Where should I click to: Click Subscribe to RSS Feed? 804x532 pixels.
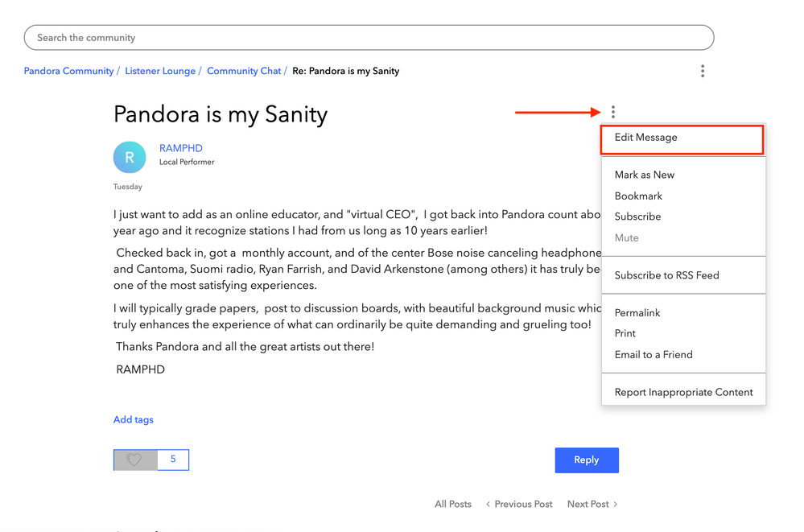tap(666, 275)
